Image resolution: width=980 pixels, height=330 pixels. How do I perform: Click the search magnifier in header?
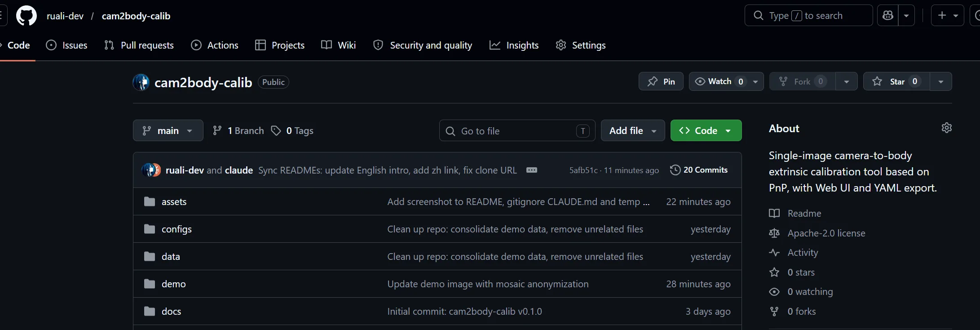coord(759,16)
